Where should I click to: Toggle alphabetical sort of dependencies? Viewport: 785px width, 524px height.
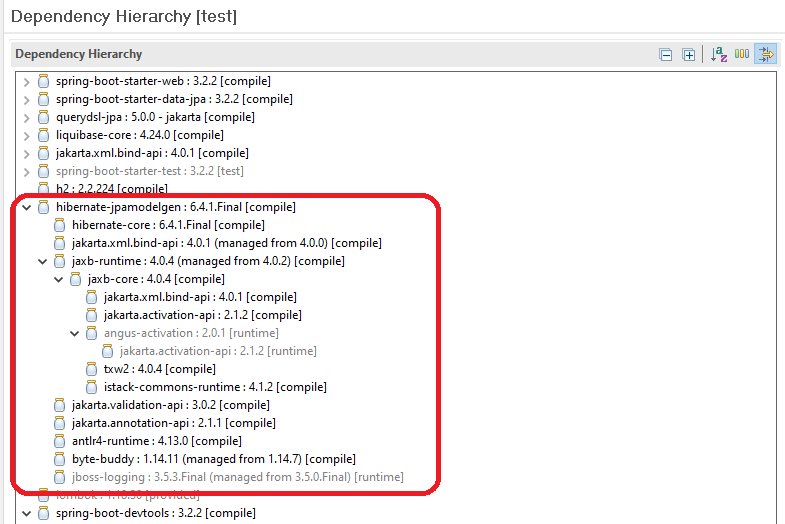click(x=719, y=54)
